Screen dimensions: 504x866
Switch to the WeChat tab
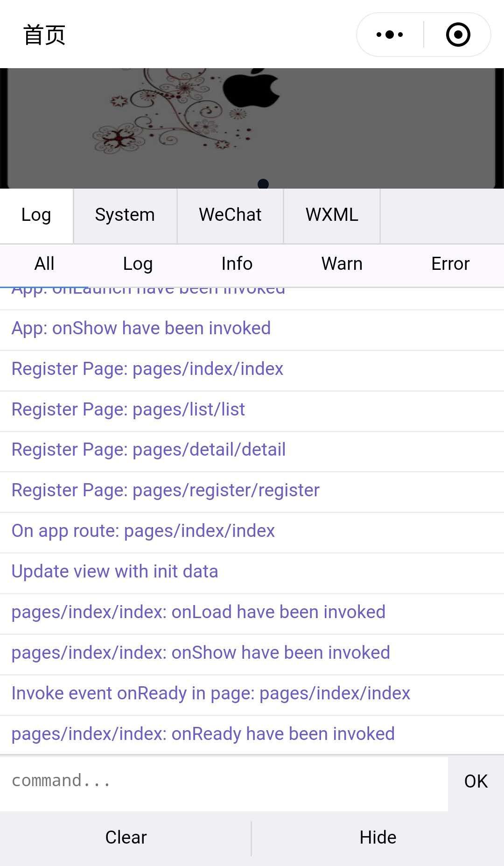[230, 215]
